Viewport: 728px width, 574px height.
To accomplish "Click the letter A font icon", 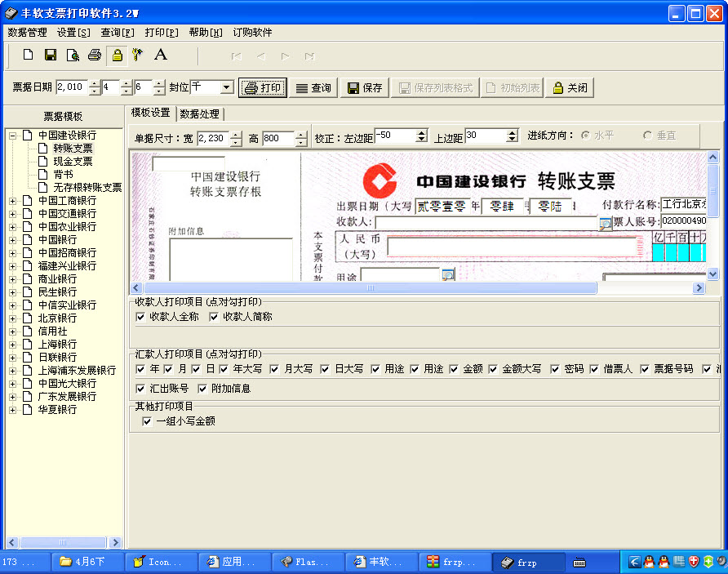I will (x=161, y=55).
